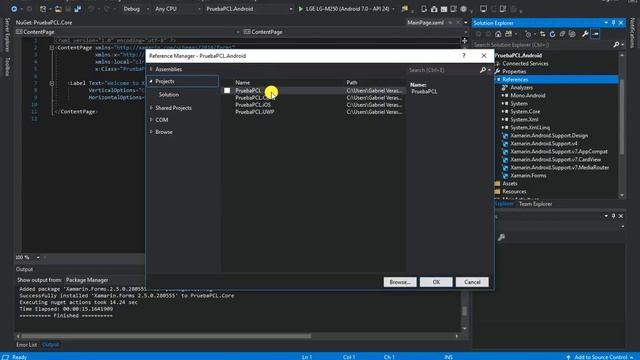Click Show All Files icon in Solution Explorer
Viewport: 640px width, 360px height.
point(572,34)
